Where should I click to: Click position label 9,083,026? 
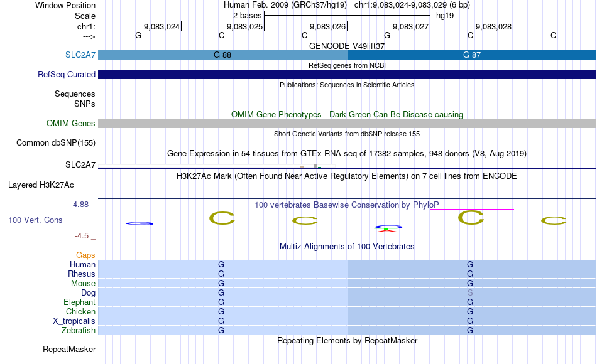coord(328,26)
